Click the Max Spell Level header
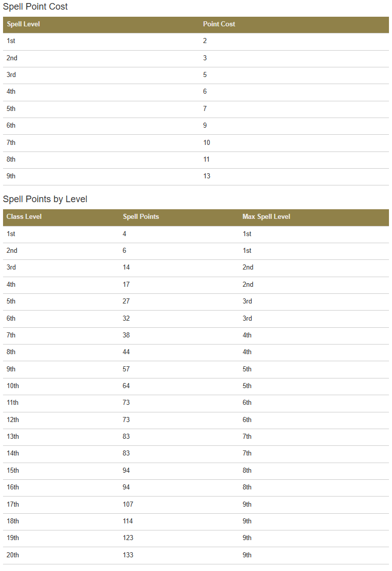Screen dimensions: 392x571 [266, 217]
